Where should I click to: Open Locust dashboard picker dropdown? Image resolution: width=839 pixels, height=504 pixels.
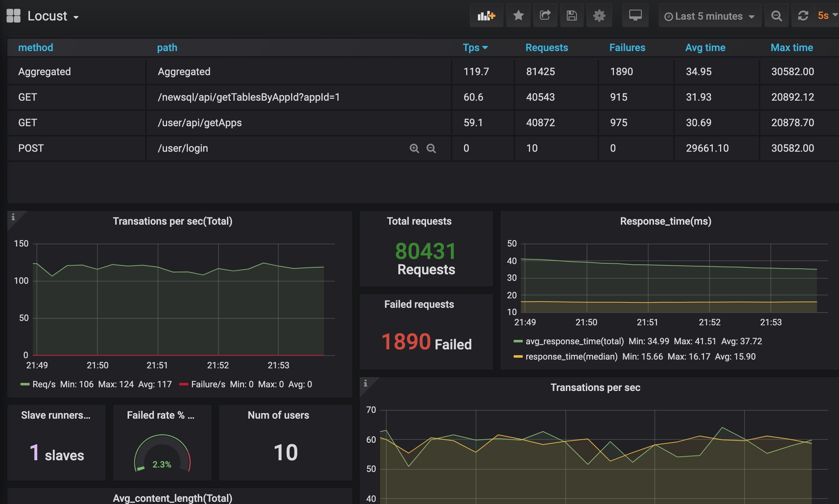47,16
